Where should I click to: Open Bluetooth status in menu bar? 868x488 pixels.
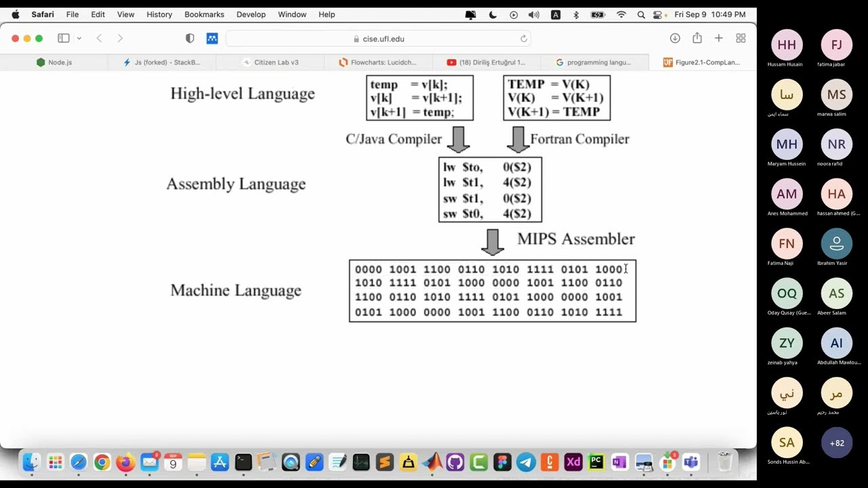click(x=576, y=14)
